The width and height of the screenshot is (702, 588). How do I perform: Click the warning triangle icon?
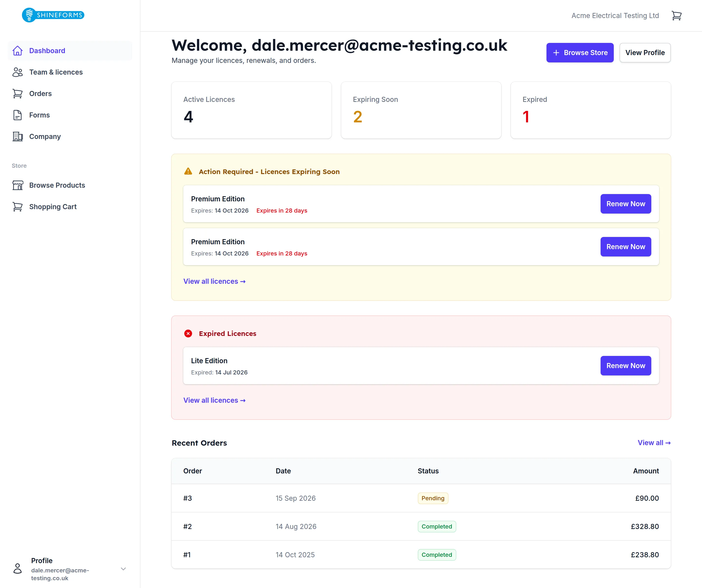[188, 171]
